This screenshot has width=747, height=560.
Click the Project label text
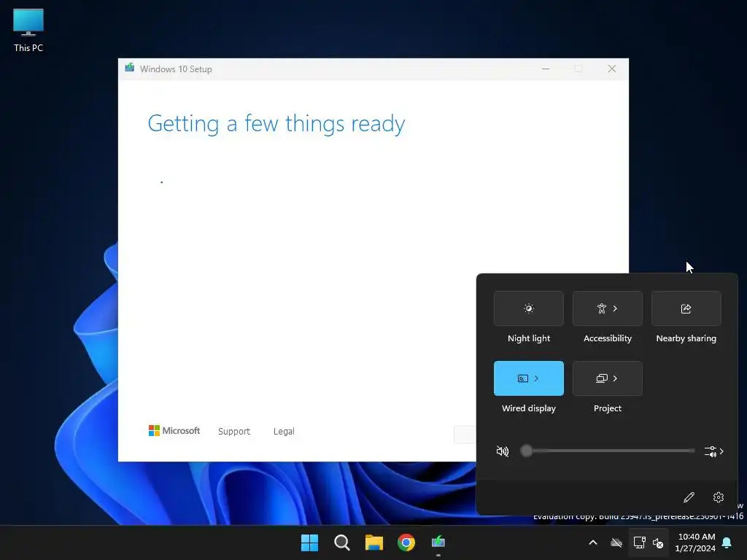[608, 408]
